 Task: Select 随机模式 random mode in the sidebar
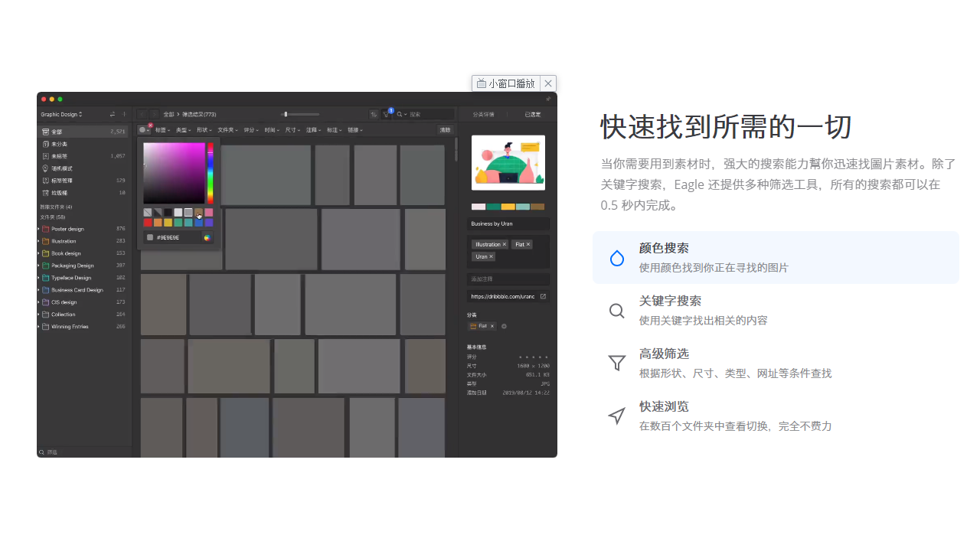coord(62,168)
